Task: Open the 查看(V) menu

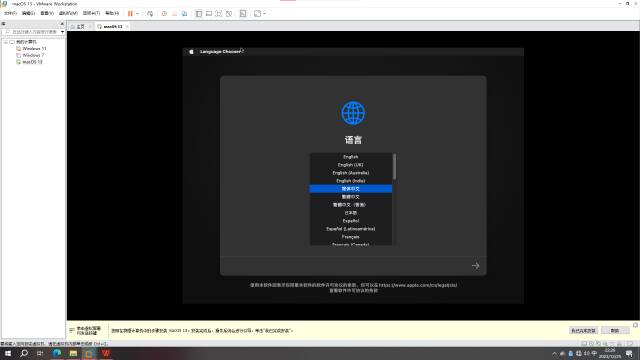Action: coord(47,13)
